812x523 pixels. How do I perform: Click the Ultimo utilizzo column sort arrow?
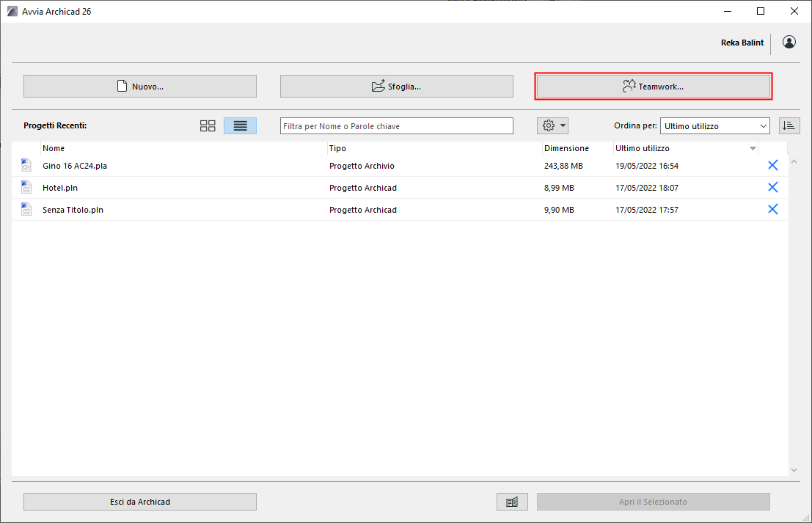pyautogui.click(x=753, y=149)
